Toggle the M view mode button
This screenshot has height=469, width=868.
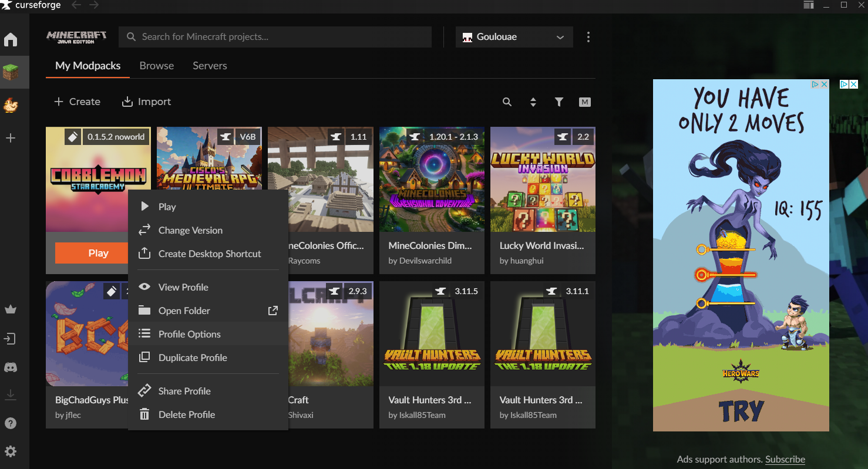point(584,102)
